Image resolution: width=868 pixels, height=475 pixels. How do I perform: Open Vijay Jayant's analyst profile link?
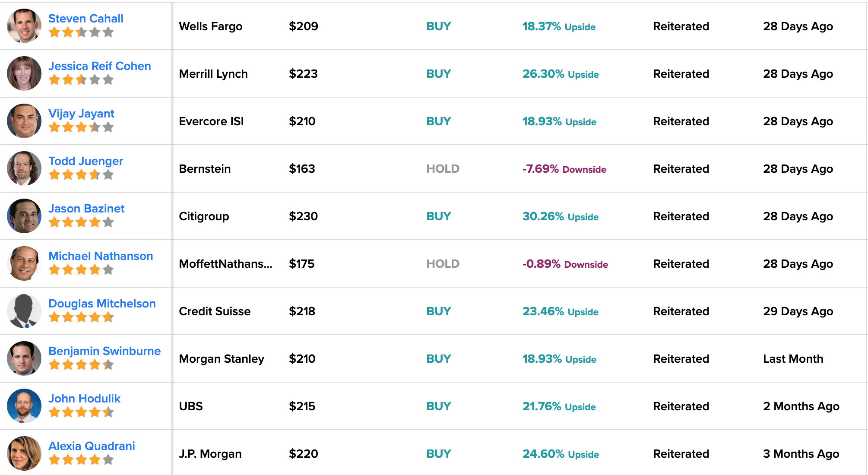81,114
